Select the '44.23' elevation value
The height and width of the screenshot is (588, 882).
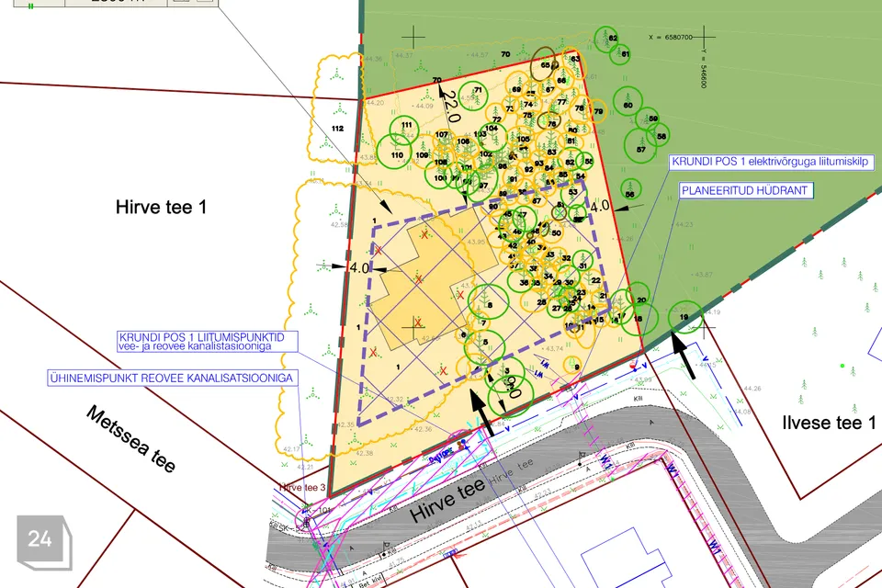684,224
